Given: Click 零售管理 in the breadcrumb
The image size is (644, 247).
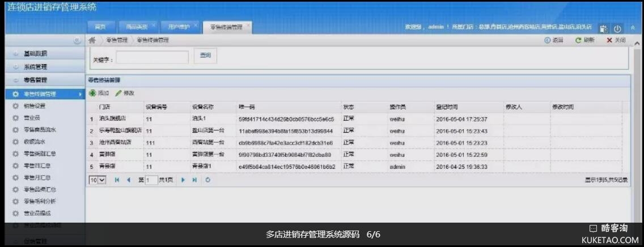Looking at the screenshot, I should click(117, 40).
